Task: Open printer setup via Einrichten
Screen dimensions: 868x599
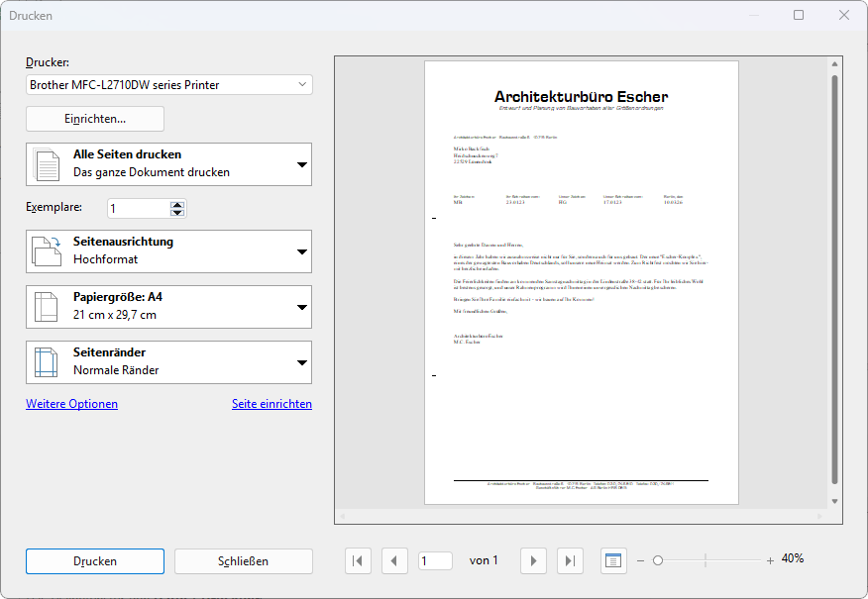Action: click(x=94, y=118)
